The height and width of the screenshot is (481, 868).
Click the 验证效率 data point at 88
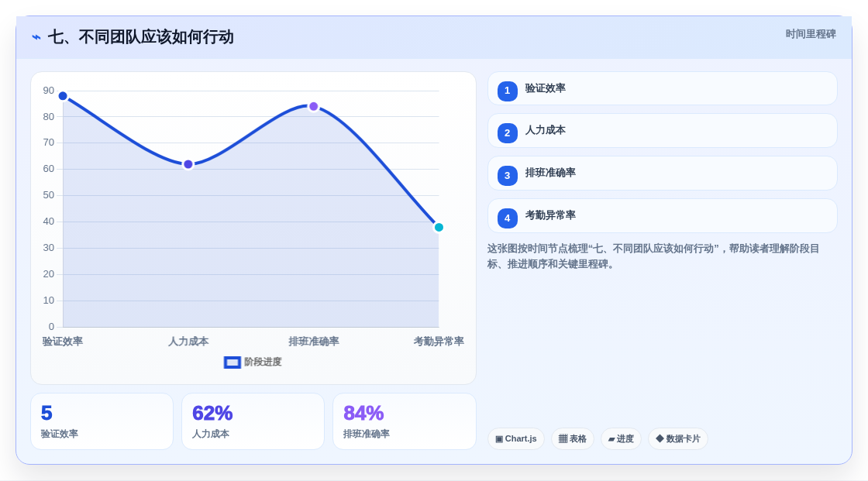click(x=63, y=96)
